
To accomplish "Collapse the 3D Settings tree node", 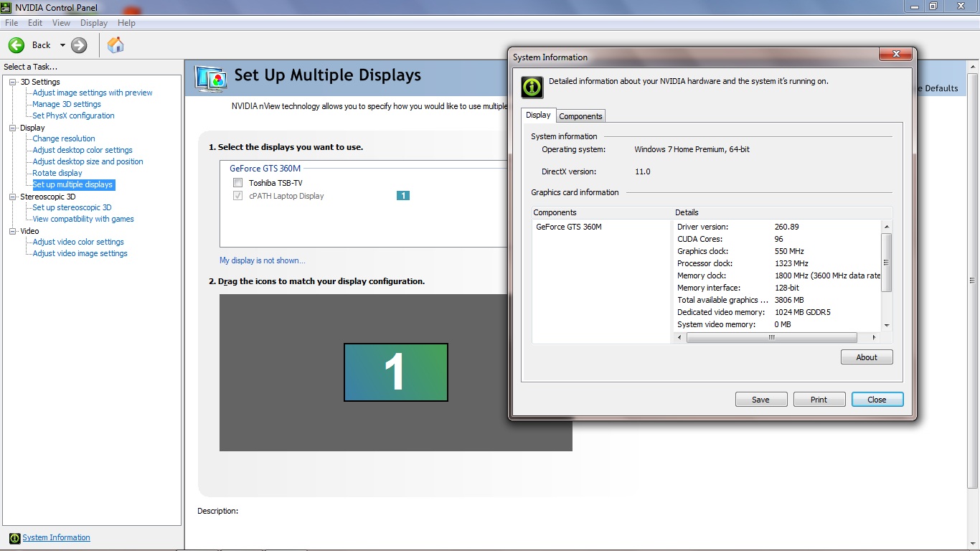I will click(13, 82).
